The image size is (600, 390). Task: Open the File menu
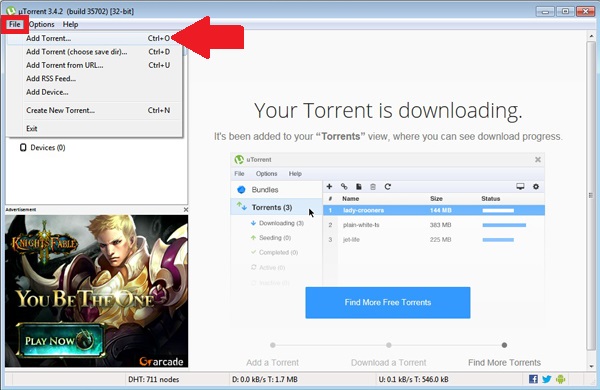point(15,24)
